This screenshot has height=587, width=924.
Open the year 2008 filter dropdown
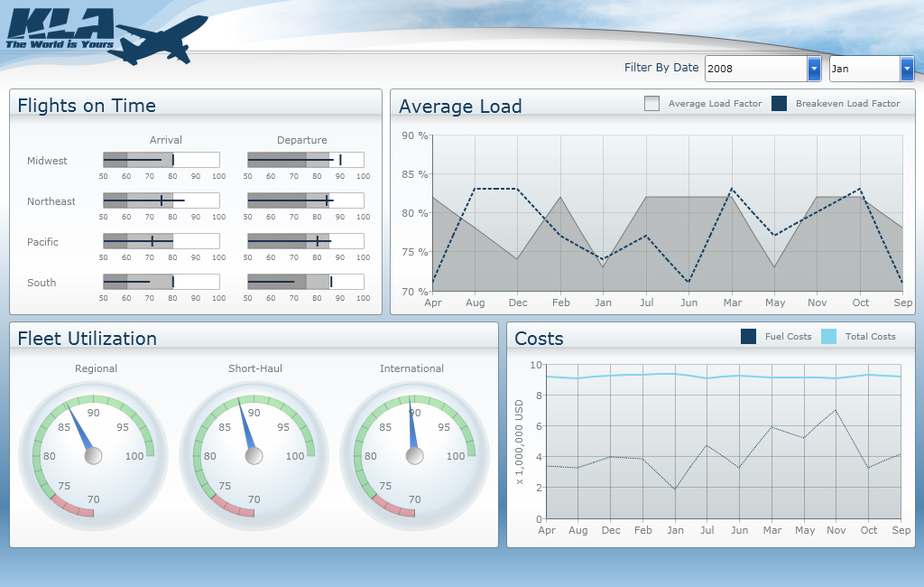click(x=814, y=69)
